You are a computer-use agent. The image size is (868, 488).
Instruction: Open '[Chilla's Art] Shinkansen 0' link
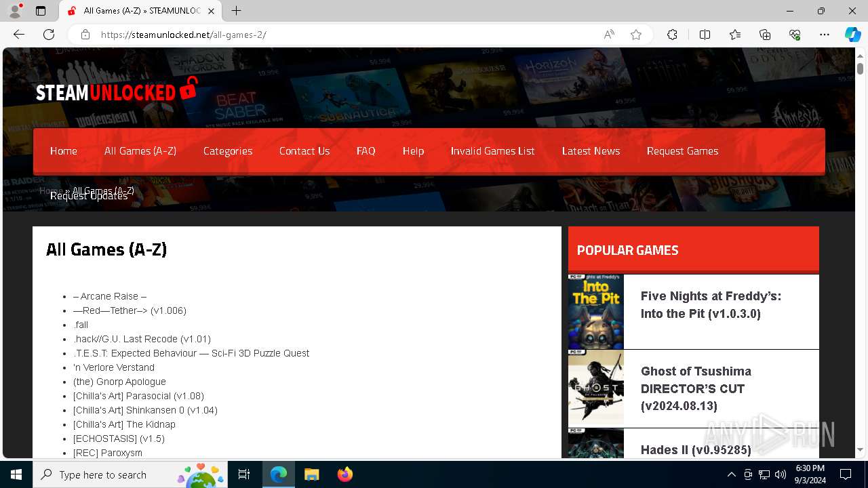click(x=145, y=410)
